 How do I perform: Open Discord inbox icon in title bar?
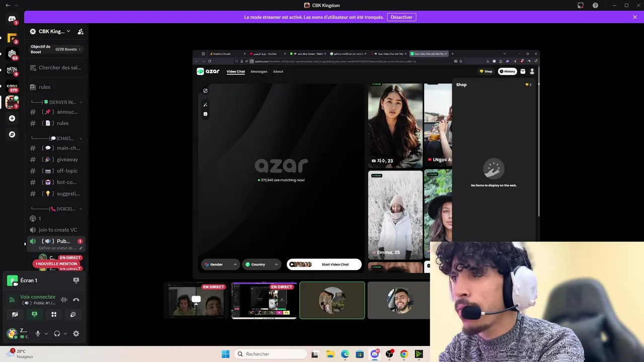[581, 6]
